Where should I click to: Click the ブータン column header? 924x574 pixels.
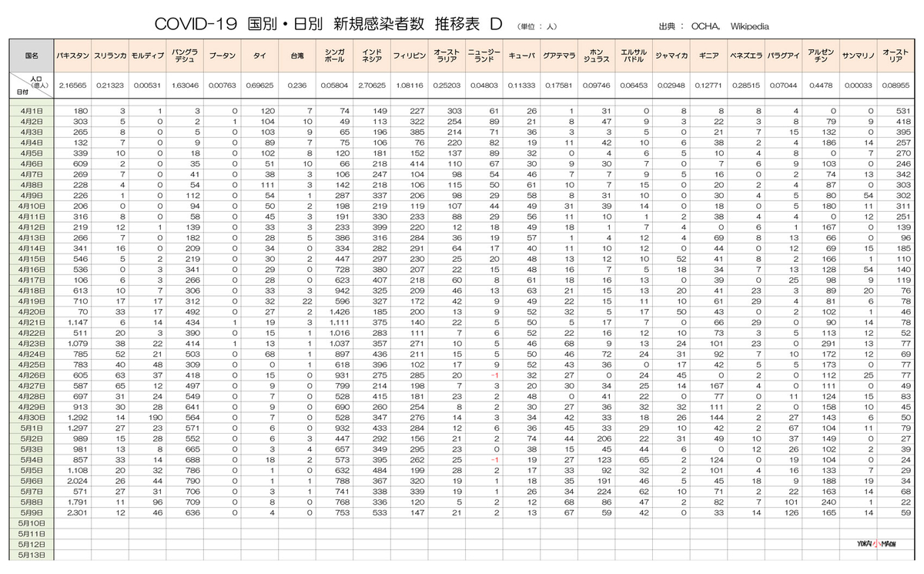click(x=223, y=56)
